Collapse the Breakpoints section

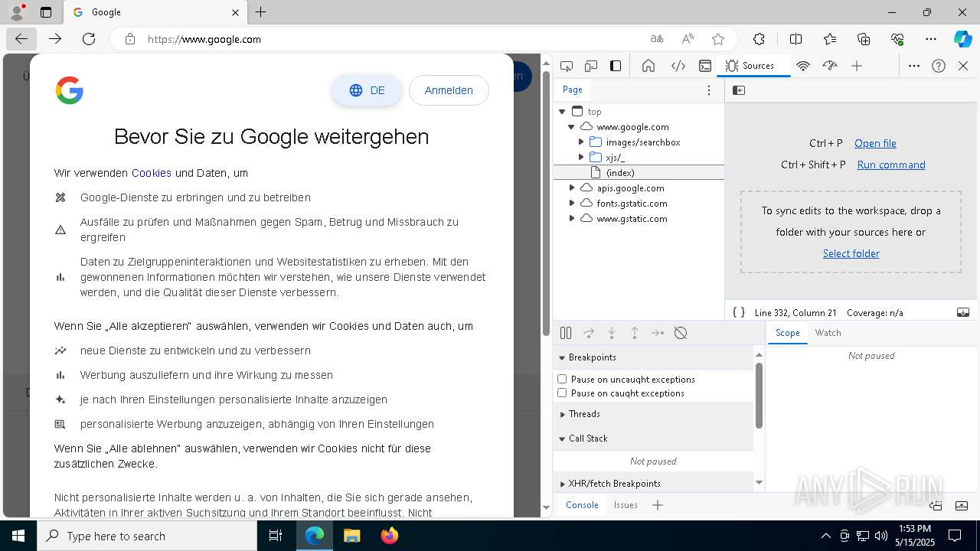tap(654, 357)
